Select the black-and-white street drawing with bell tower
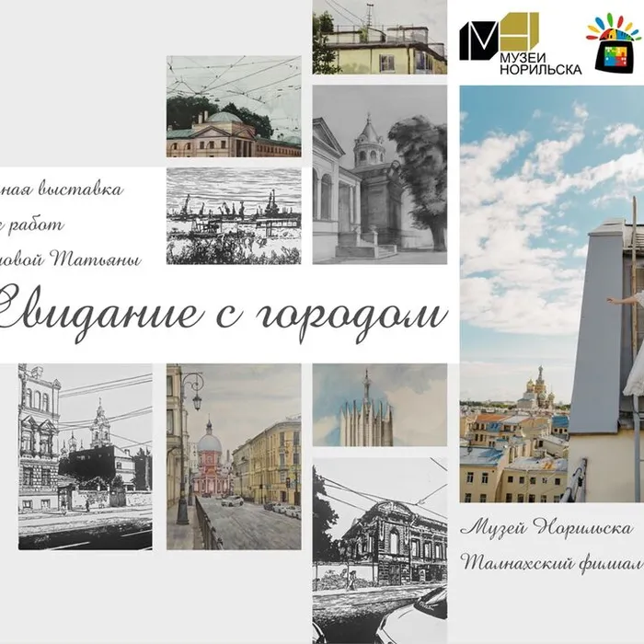The image size is (644, 644). (85, 456)
